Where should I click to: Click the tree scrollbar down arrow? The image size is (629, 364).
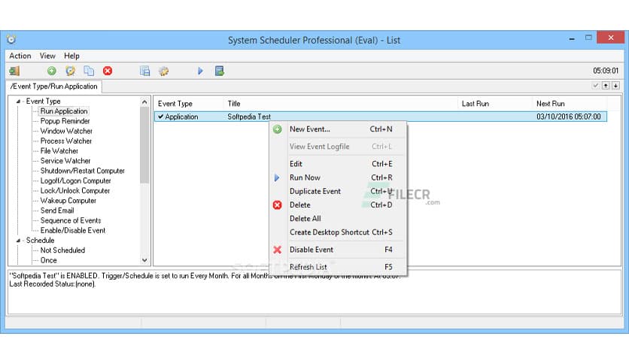pos(144,260)
